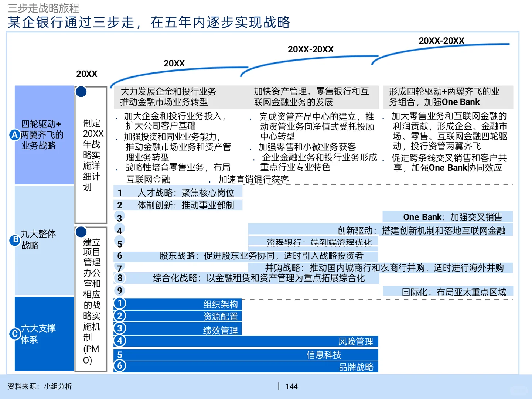The width and height of the screenshot is (532, 399).
Task: Click the 四轮驱动+两翼齐飞的业务战略 box
Action: (x=44, y=135)
